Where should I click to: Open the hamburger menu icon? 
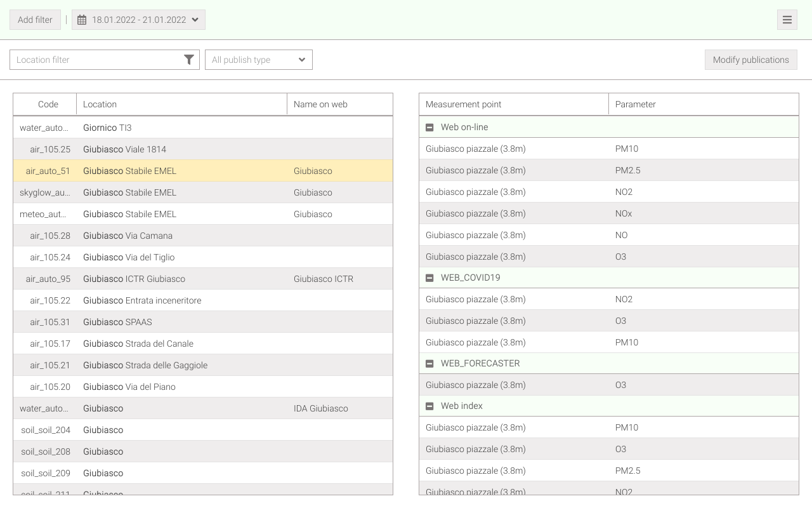click(x=787, y=20)
